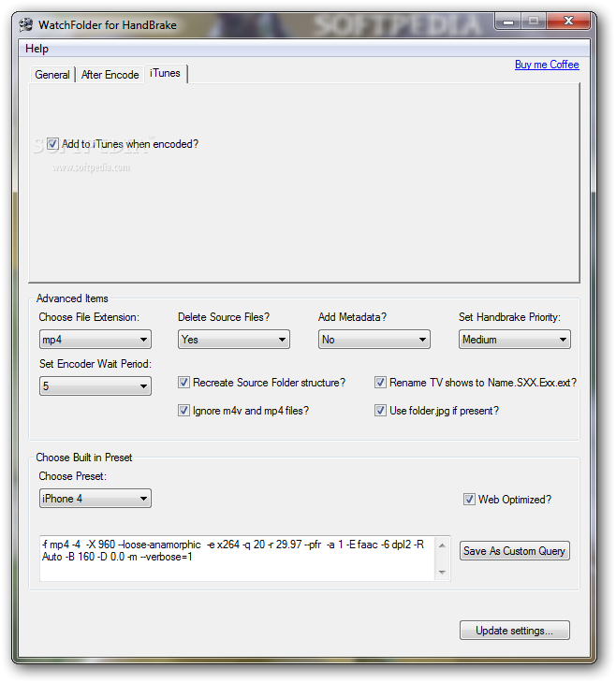Minimize the WatchFolder window
The width and height of the screenshot is (616, 683).
[508, 21]
